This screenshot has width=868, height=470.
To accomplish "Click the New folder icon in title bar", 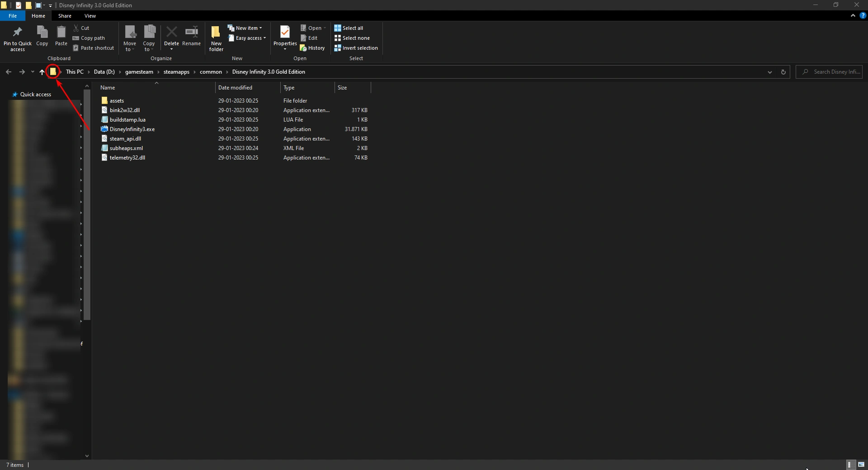I will point(28,5).
